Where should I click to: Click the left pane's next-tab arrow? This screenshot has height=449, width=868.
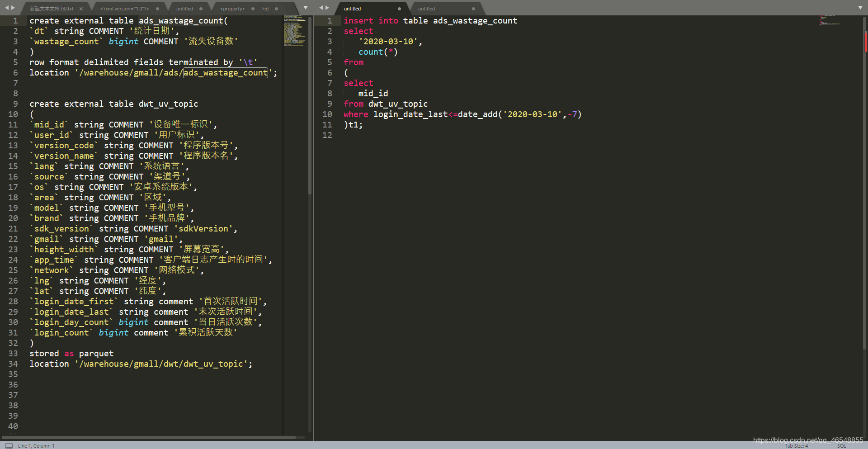pyautogui.click(x=13, y=8)
